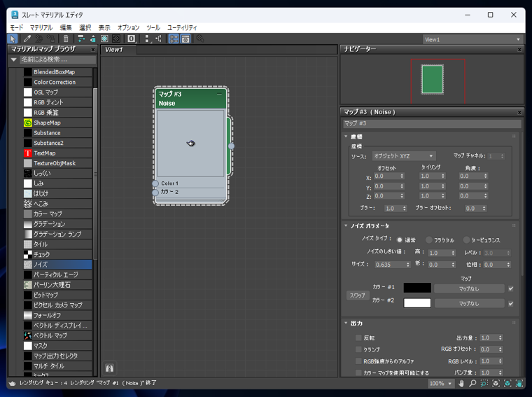Open the Options menu
Viewport: 532px width, 397px height.
[x=128, y=28]
